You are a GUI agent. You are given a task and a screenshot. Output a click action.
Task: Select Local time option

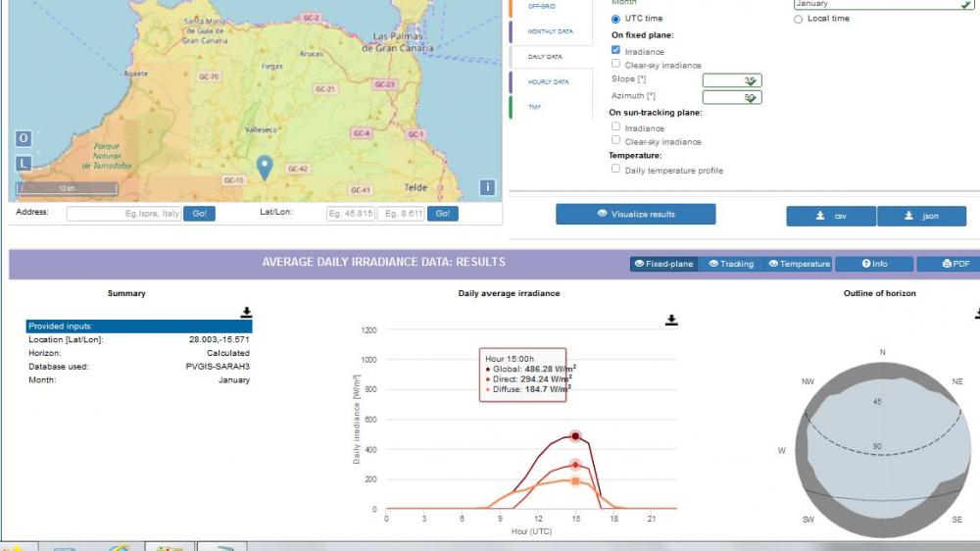pos(798,19)
